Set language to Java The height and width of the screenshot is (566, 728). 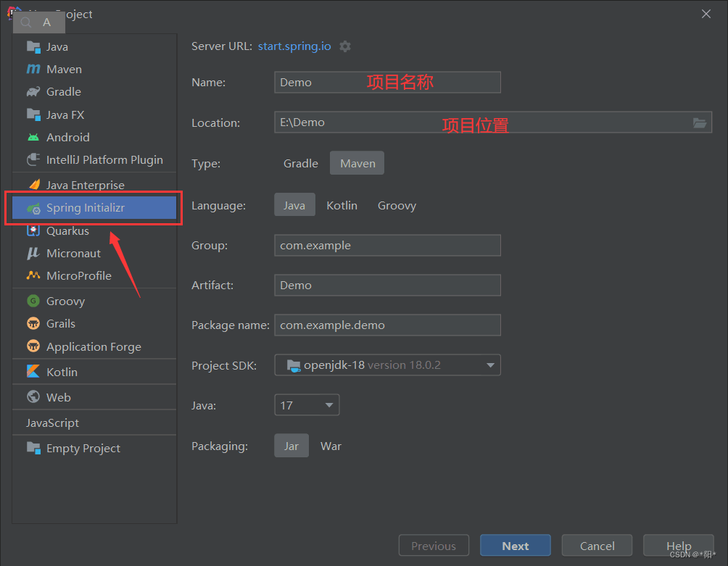[294, 205]
